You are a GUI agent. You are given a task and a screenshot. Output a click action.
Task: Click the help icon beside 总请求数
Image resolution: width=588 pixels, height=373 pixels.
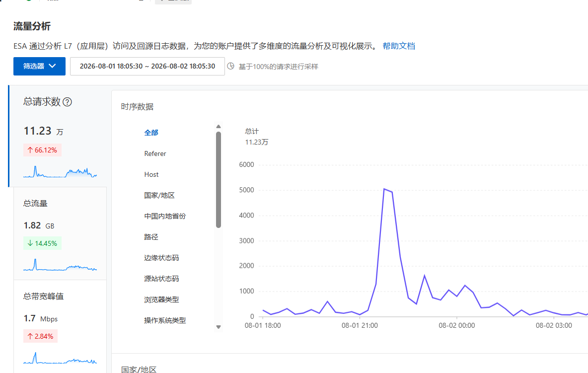[67, 102]
